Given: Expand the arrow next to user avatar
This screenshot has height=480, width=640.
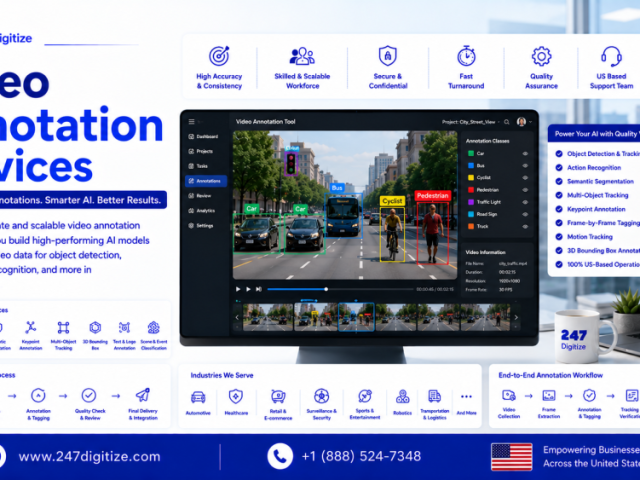Looking at the screenshot, I should 530,122.
